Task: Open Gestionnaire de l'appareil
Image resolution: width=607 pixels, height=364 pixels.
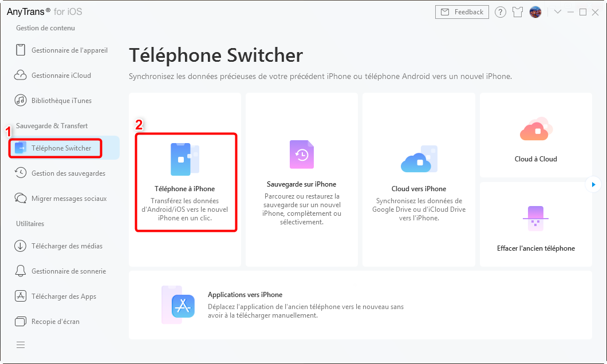Action: [62, 50]
